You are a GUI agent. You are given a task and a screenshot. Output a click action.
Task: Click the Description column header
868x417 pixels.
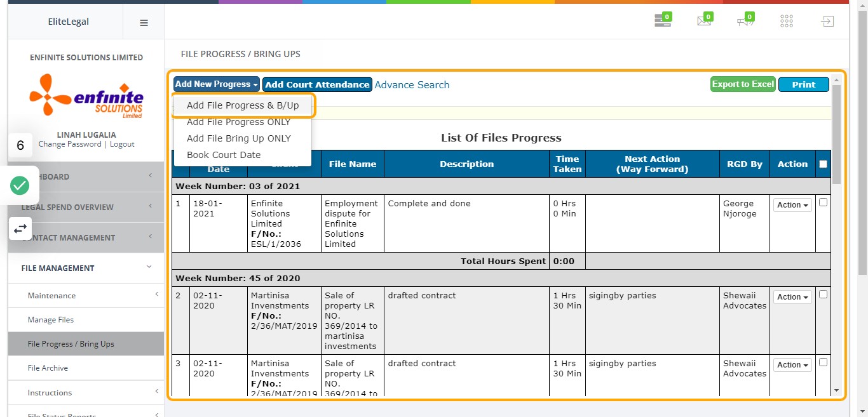(x=466, y=164)
